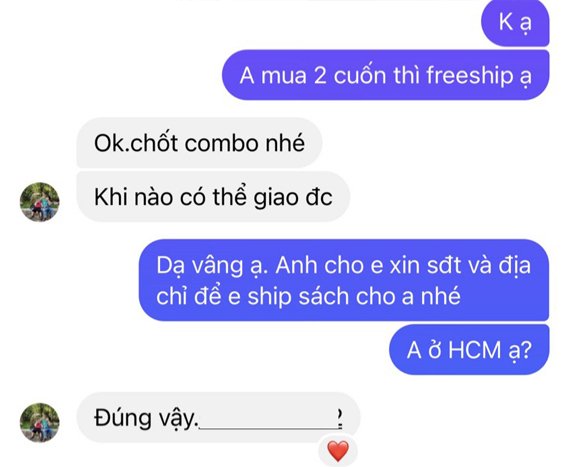This screenshot has height=467, width=583.
Task: Select the "K ạ" message bubble
Action: (x=515, y=23)
